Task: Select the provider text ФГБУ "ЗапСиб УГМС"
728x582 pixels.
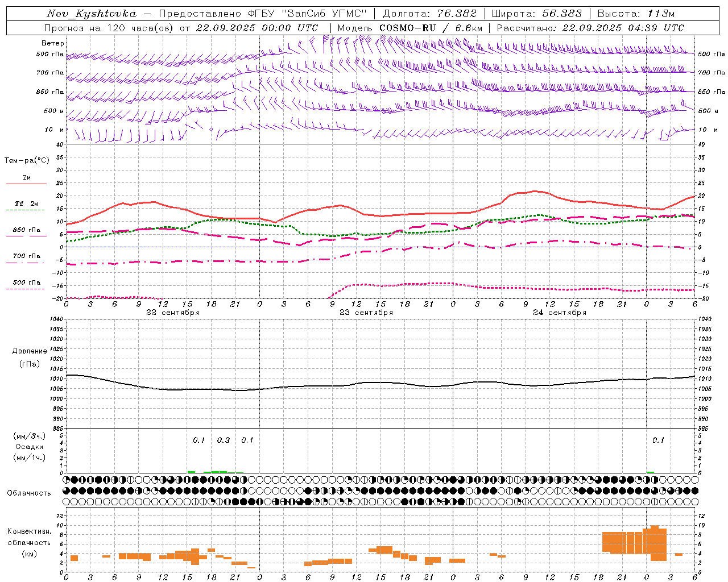Action: [307, 14]
